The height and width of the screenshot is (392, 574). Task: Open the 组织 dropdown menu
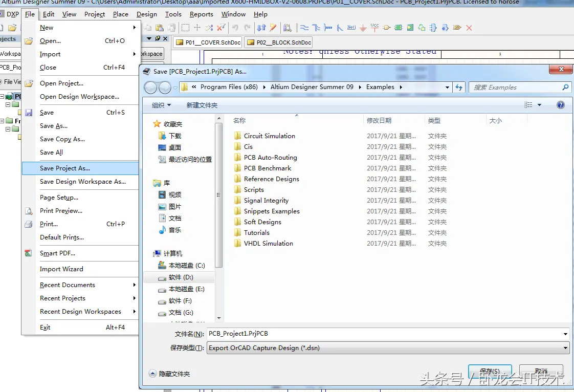(x=162, y=105)
